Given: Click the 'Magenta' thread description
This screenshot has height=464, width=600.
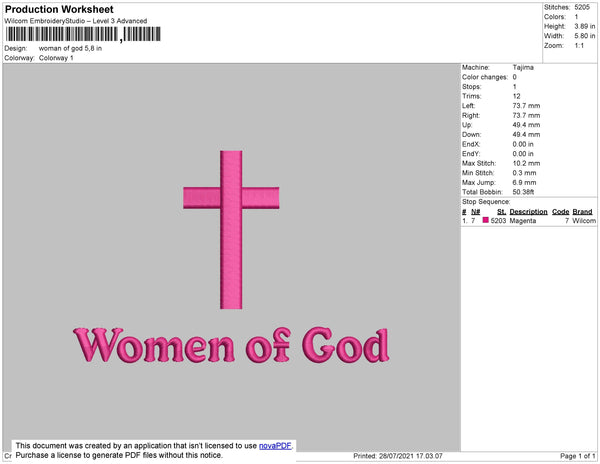Looking at the screenshot, I should coord(523,221).
